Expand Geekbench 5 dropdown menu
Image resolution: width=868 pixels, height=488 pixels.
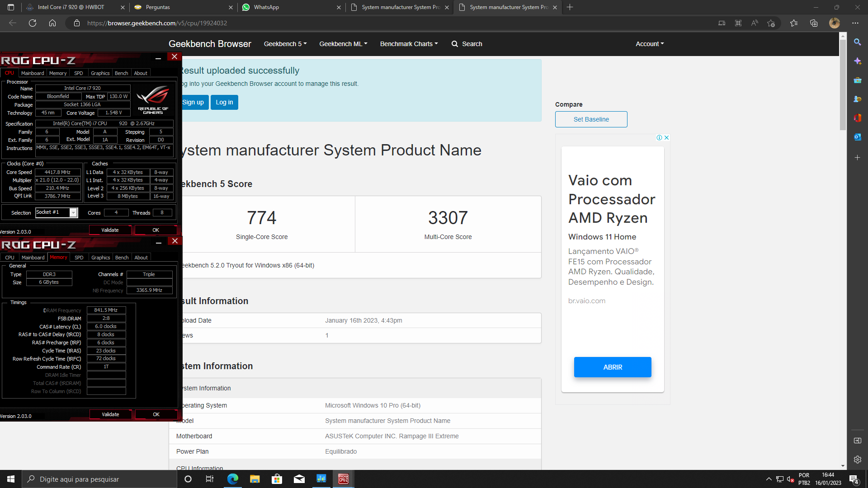(x=285, y=44)
